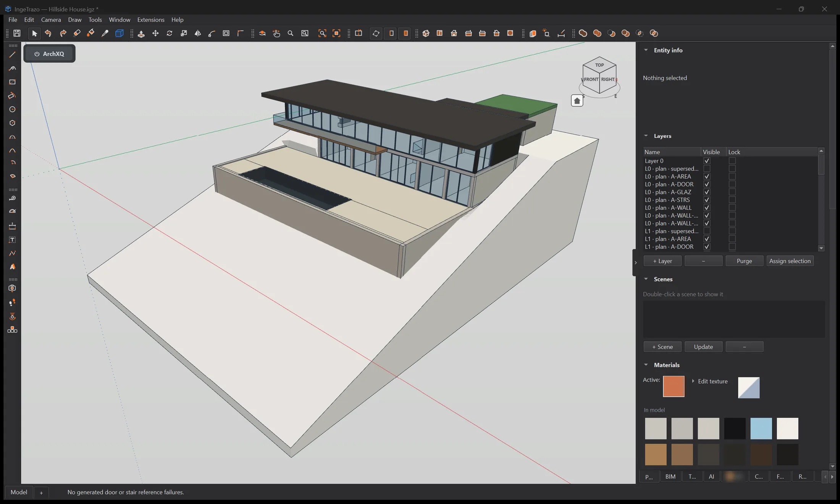Click the Undo arrow icon

(x=48, y=33)
